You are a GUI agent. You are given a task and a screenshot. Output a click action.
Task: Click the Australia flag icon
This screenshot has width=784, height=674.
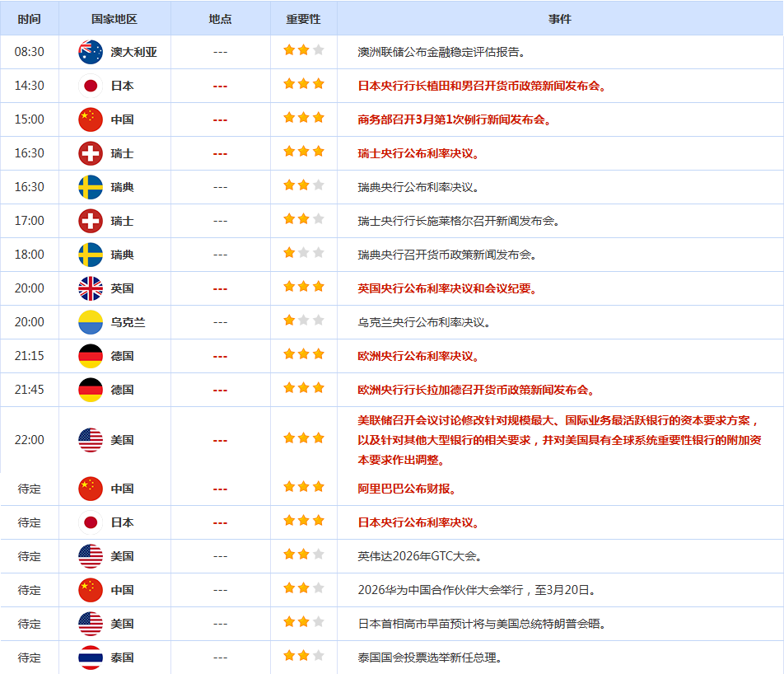[x=91, y=52]
